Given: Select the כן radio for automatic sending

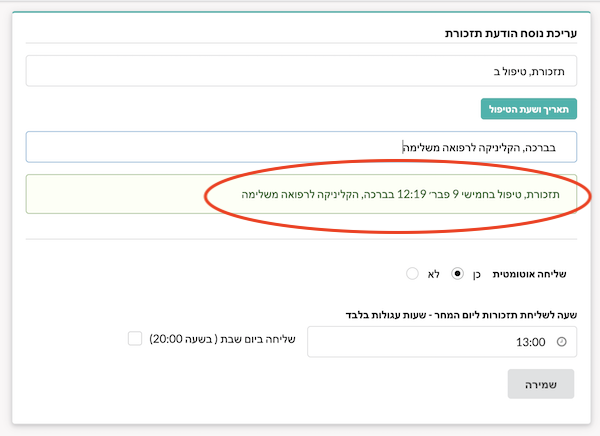Looking at the screenshot, I should click(x=457, y=273).
